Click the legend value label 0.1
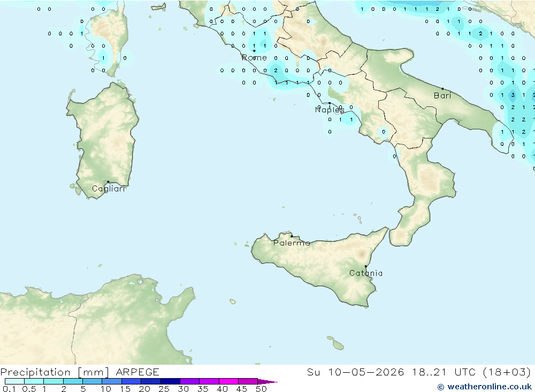 click(x=9, y=389)
